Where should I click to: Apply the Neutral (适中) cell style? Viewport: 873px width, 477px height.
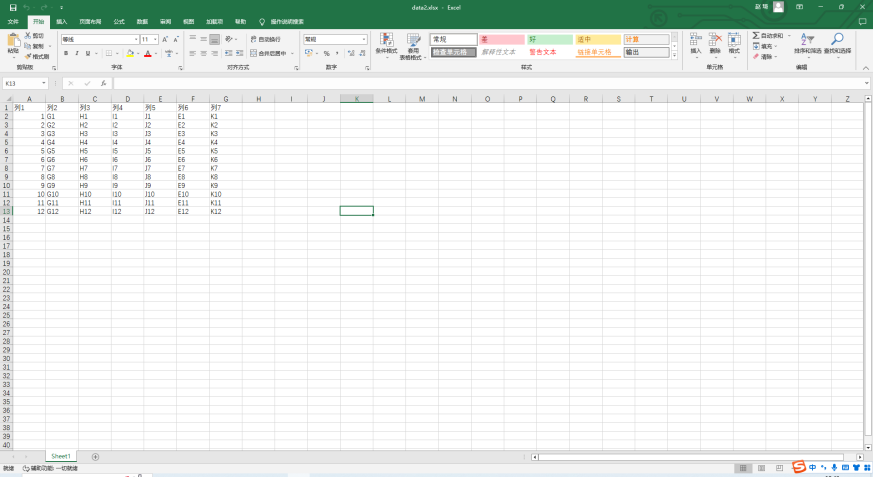point(597,40)
